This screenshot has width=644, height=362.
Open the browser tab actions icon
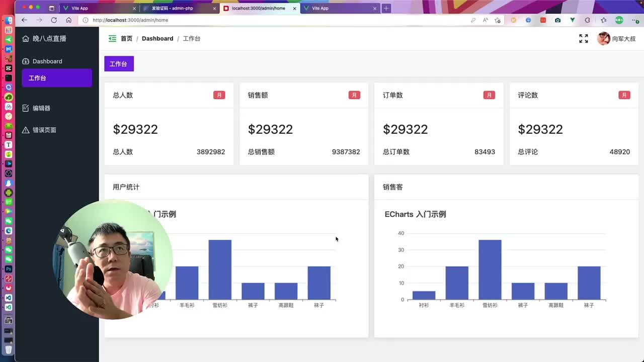click(x=51, y=9)
